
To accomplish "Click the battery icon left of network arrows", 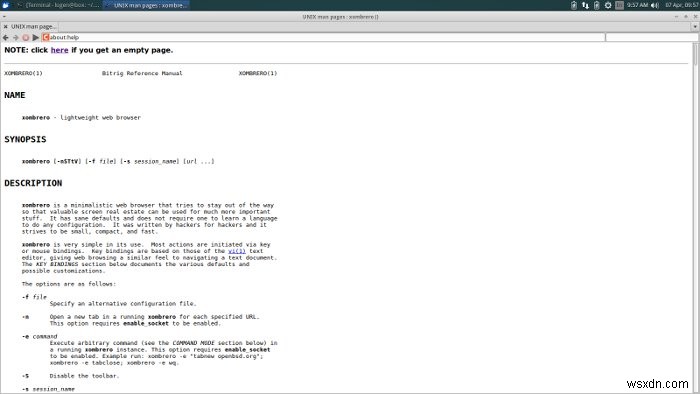I will [574, 5].
